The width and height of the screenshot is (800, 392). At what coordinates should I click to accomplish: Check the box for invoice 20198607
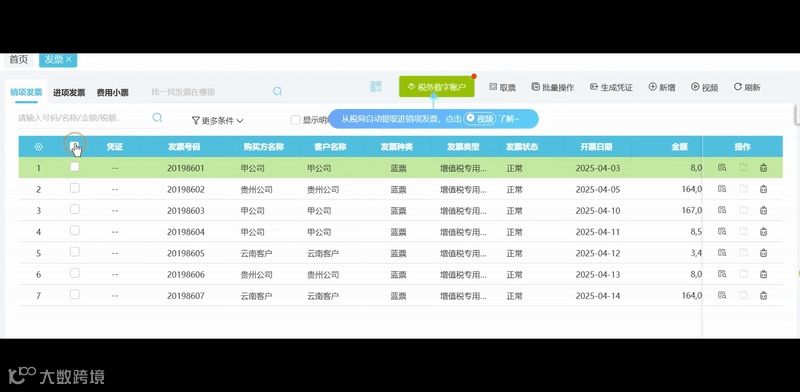(74, 294)
